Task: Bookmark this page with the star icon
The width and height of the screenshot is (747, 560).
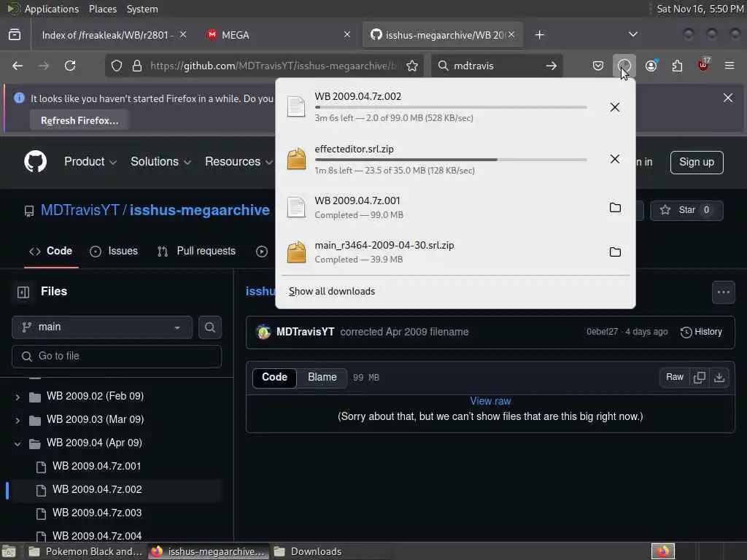Action: pos(412,66)
